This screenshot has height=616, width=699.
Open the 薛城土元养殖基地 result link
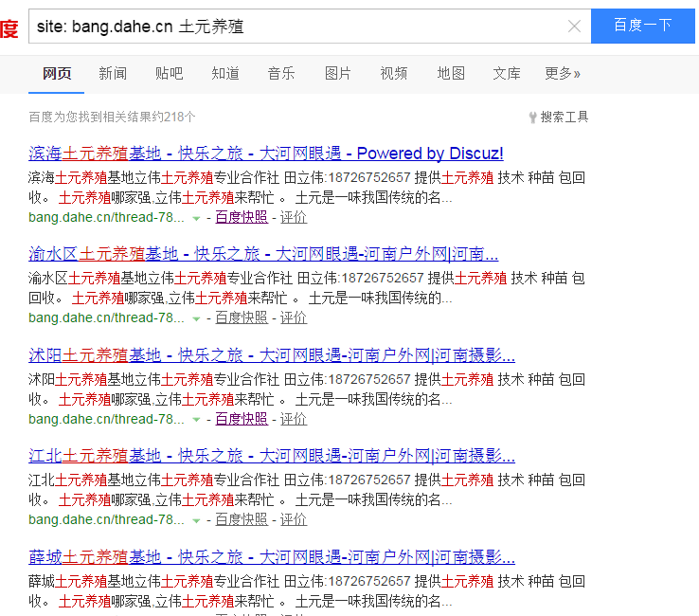272,556
